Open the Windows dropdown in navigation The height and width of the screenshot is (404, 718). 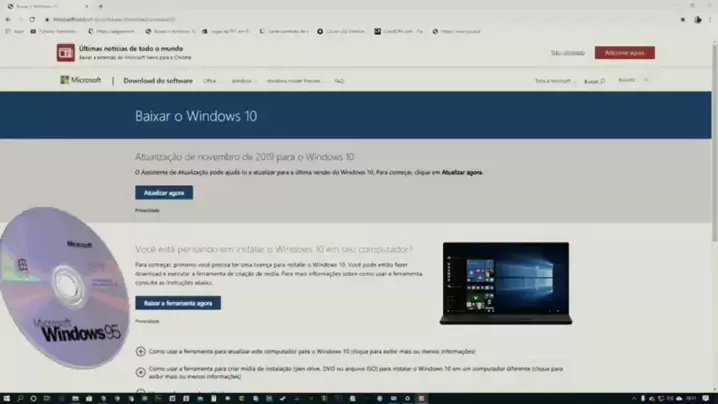(x=243, y=81)
